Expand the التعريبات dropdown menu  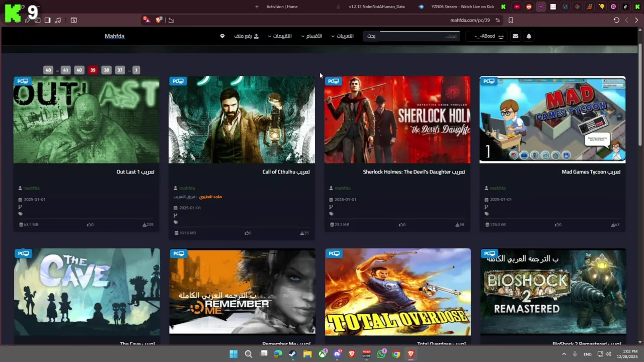click(x=342, y=36)
